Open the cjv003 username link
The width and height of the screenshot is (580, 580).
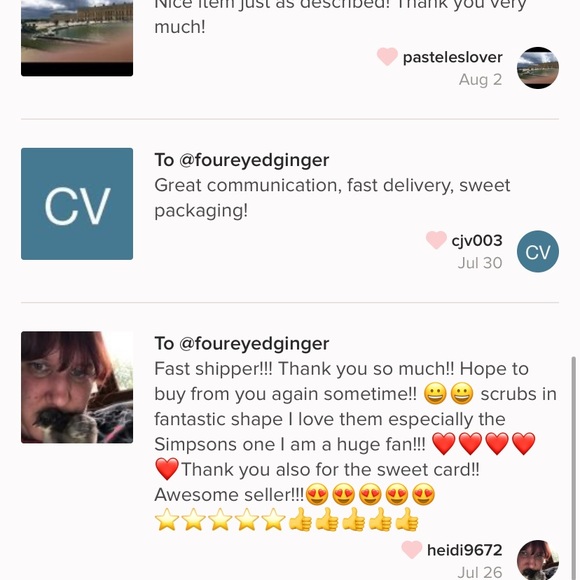[477, 240]
